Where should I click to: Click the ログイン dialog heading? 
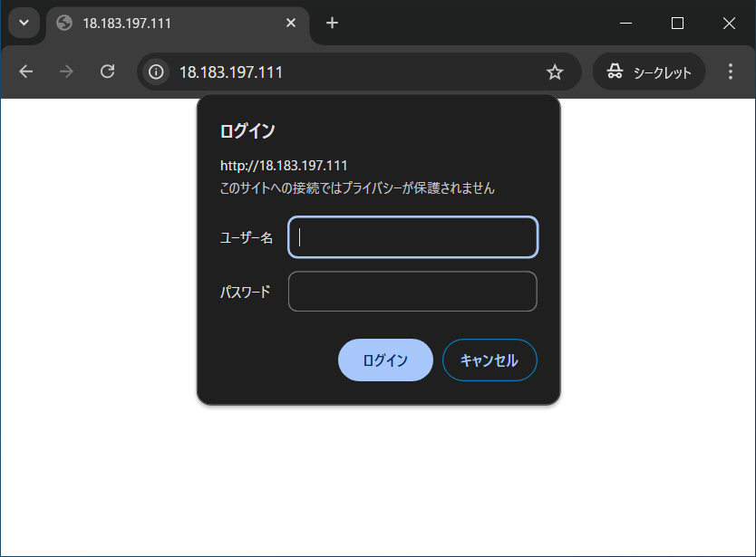click(x=247, y=130)
